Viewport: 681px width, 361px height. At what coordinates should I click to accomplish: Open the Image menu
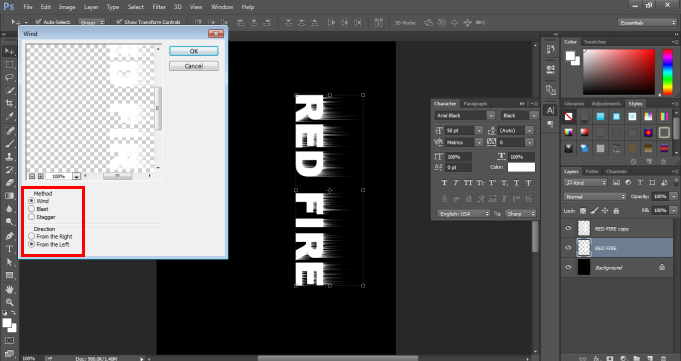click(67, 7)
